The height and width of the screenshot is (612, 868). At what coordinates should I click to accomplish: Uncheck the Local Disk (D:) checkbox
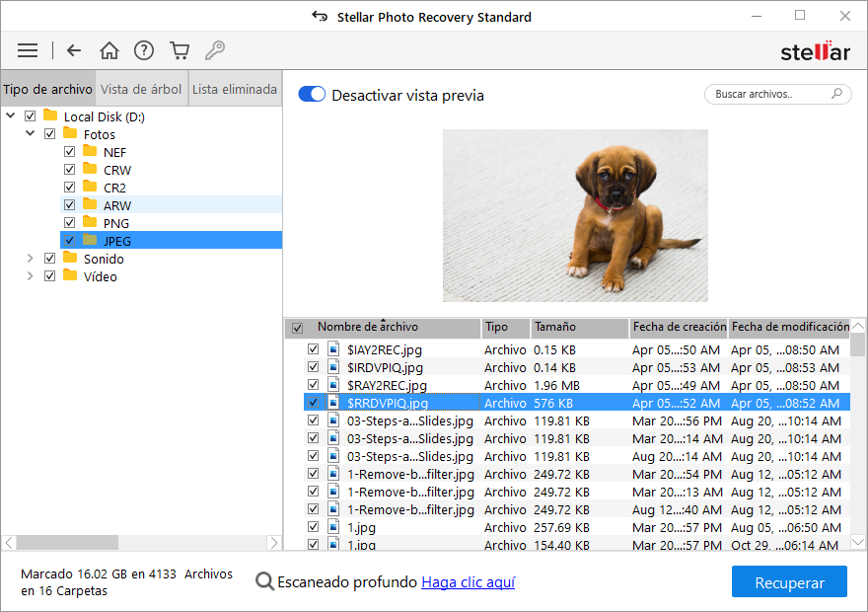click(30, 116)
